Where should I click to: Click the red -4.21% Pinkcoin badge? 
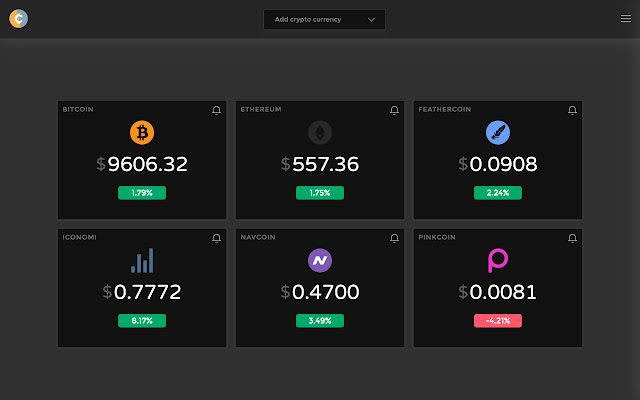498,321
